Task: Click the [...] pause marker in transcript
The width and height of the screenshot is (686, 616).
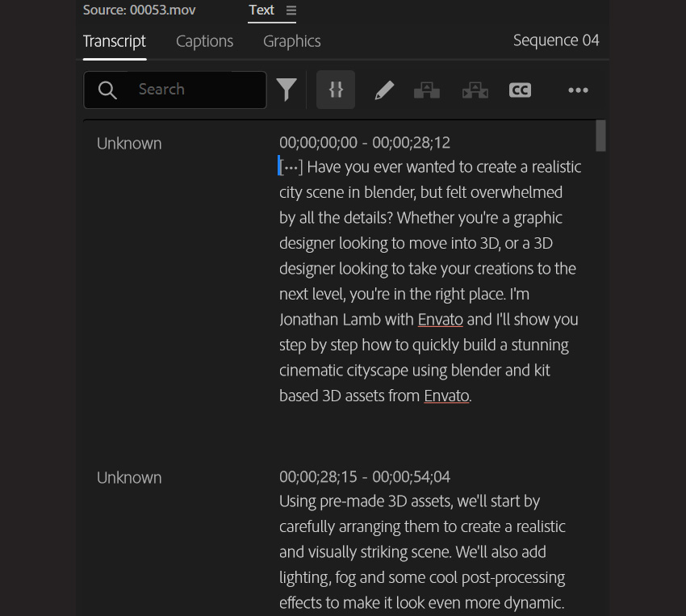Action: [x=291, y=167]
